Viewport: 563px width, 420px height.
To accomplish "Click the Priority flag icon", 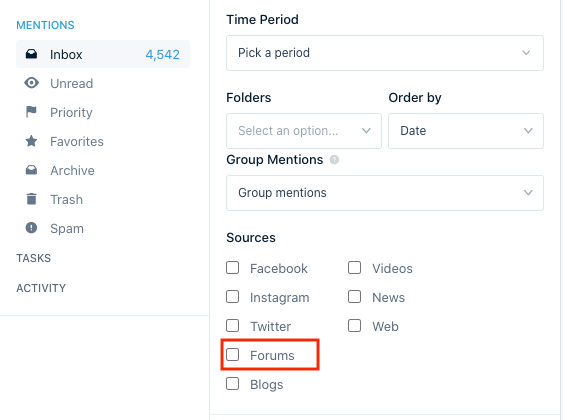I will (x=31, y=112).
